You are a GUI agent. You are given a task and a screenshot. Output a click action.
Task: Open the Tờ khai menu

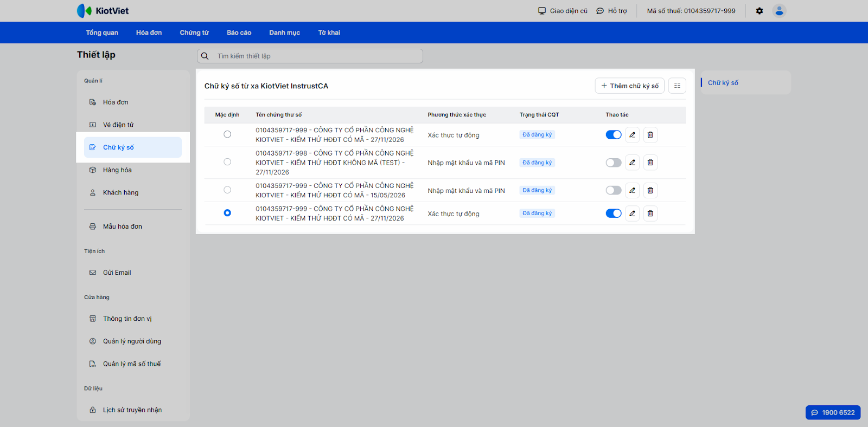(x=329, y=33)
